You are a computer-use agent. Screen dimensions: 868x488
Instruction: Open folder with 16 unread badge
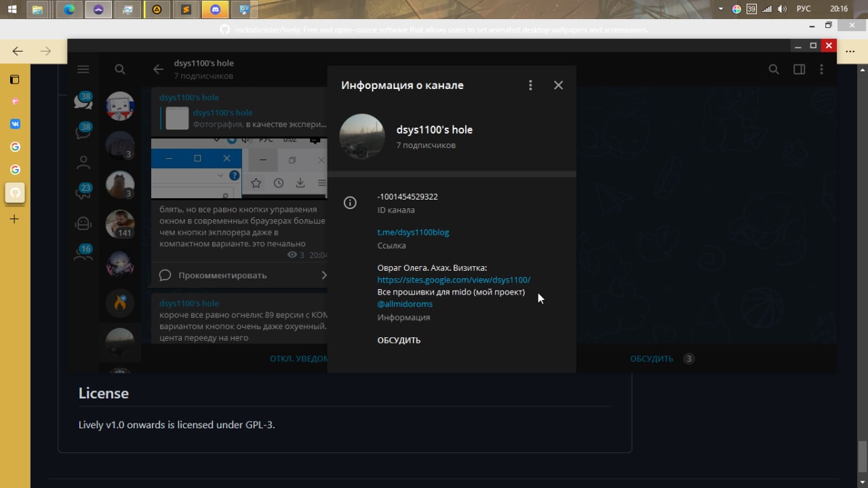[x=83, y=252]
